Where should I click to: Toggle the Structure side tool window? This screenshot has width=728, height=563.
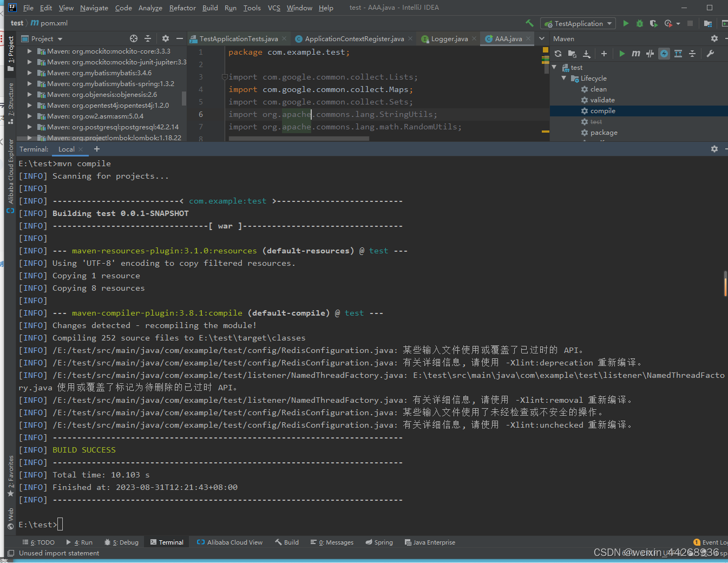pyautogui.click(x=11, y=103)
